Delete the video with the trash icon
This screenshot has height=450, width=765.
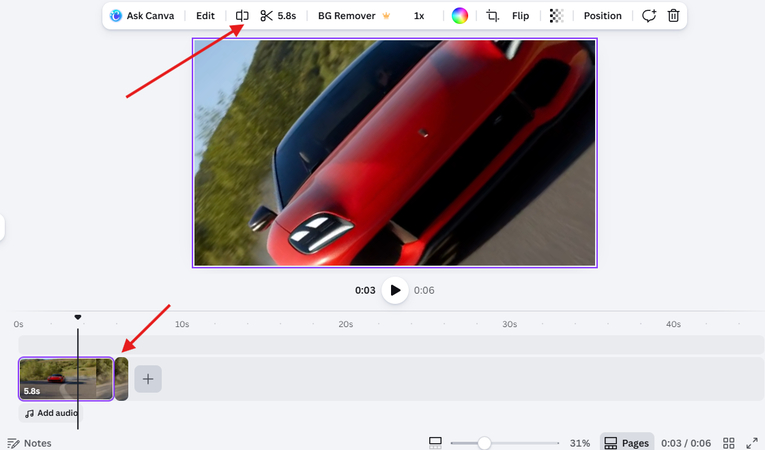673,16
